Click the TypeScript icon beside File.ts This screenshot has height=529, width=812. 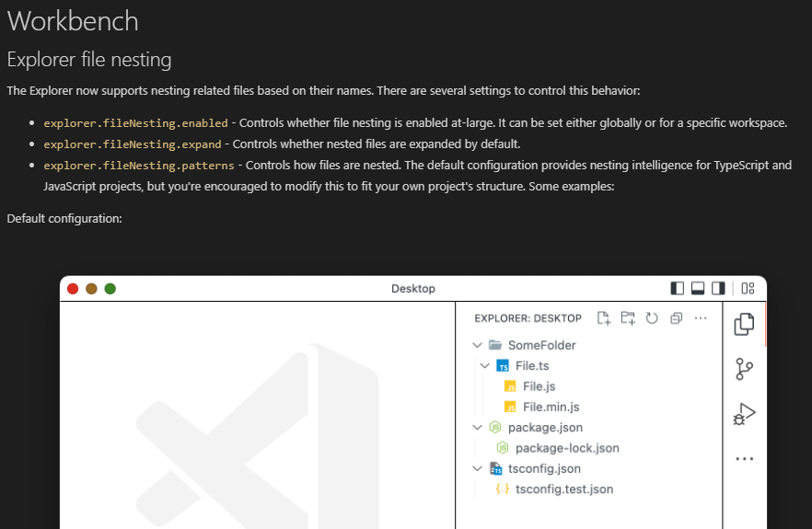click(x=503, y=366)
